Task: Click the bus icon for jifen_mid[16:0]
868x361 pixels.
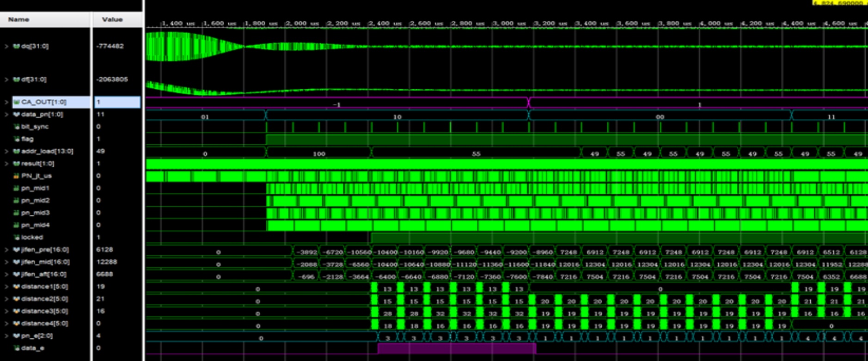Action: (x=17, y=262)
